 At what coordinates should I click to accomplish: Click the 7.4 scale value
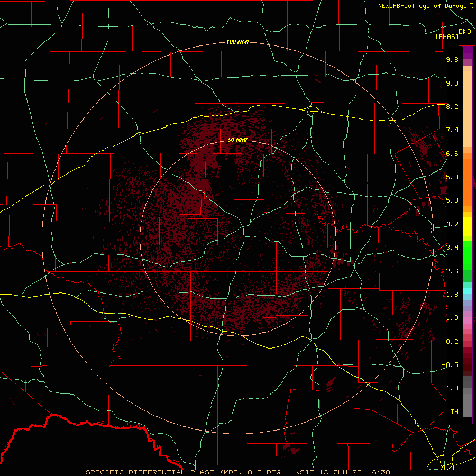pyautogui.click(x=452, y=130)
